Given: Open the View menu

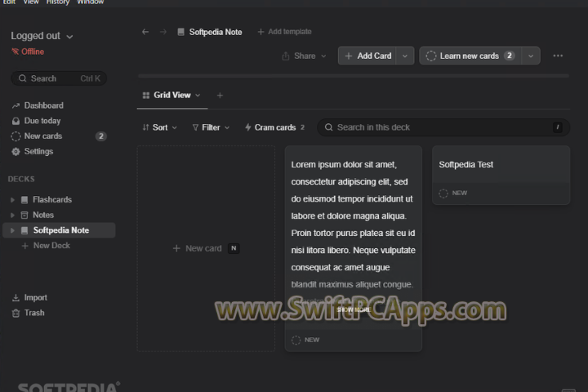Looking at the screenshot, I should click(x=31, y=2).
